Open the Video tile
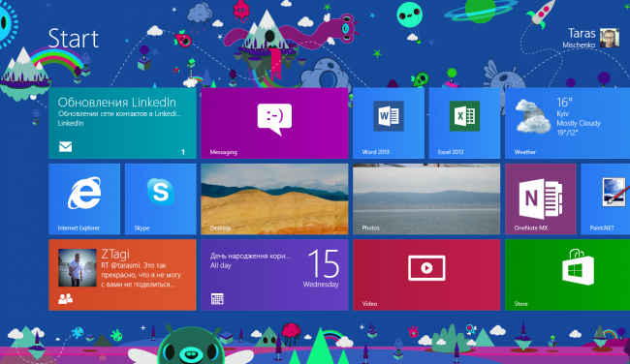This screenshot has width=630, height=364. 426,275
